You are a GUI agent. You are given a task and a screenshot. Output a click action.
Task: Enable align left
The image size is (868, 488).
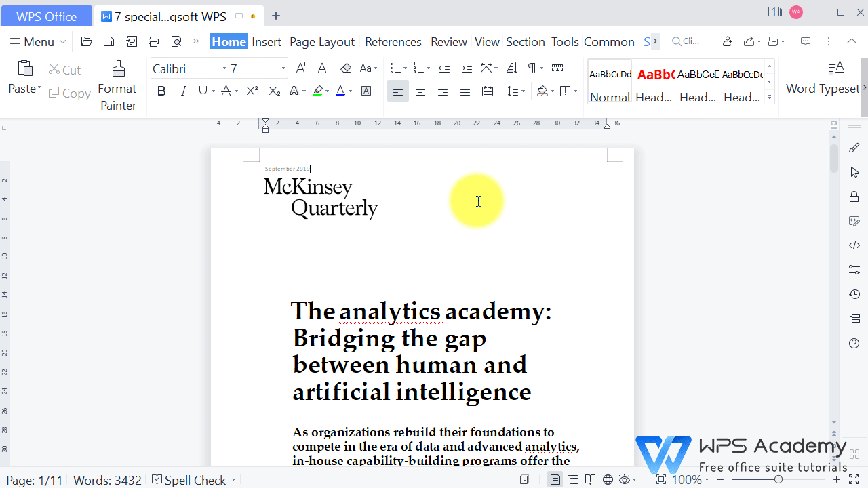pyautogui.click(x=398, y=91)
